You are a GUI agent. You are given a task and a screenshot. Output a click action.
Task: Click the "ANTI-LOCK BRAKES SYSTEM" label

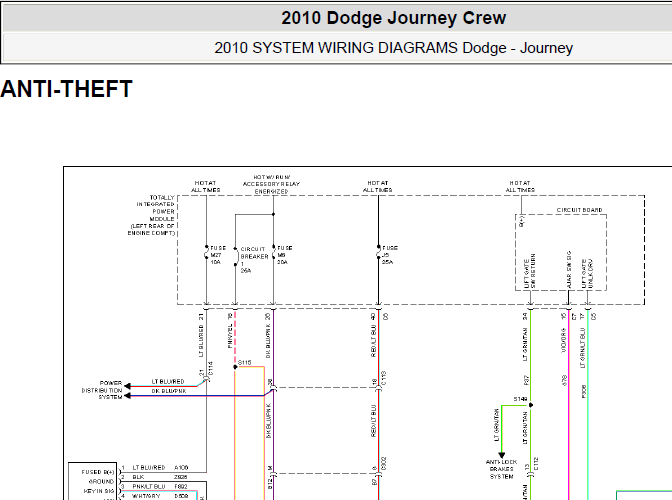501,469
